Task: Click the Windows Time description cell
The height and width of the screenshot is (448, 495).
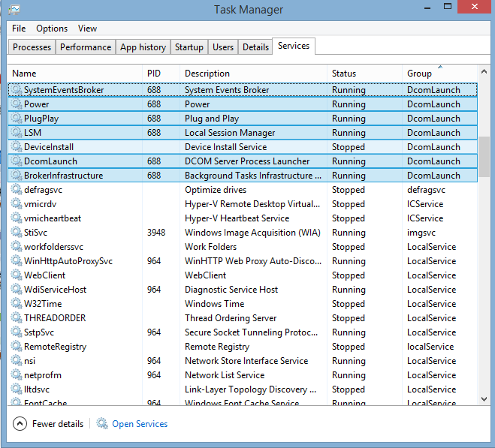Action: (215, 303)
